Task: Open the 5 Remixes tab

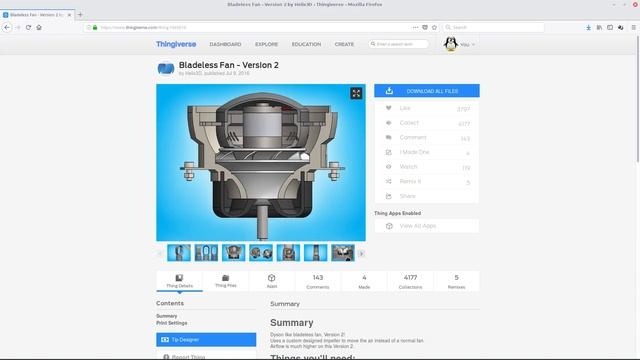Action: 456,281
